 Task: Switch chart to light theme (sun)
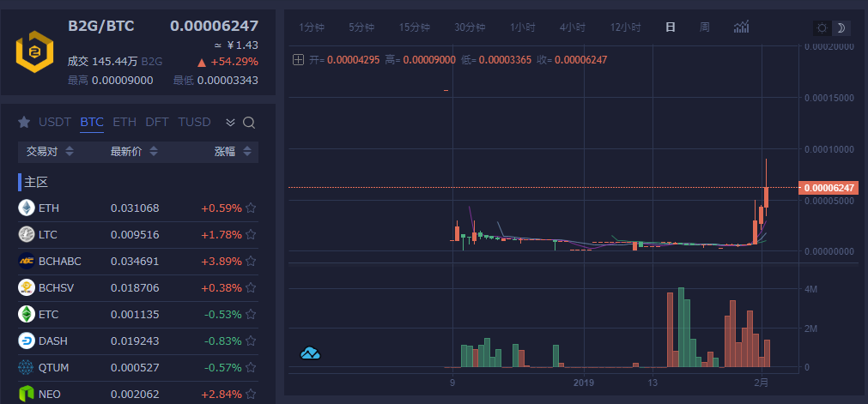pyautogui.click(x=822, y=27)
